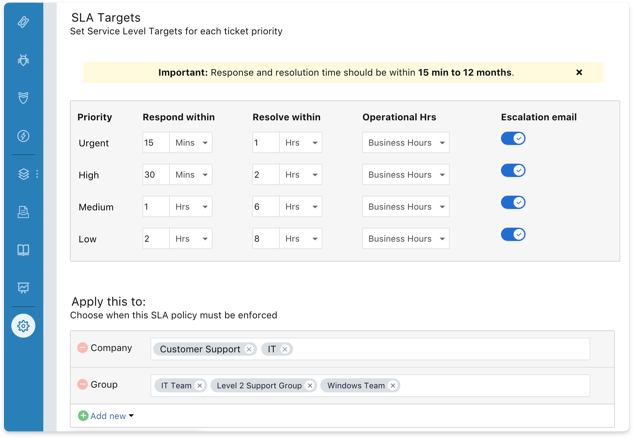Screen dimensions: 633x438
Task: Disable escalation email for Urgent priority
Action: (x=513, y=139)
